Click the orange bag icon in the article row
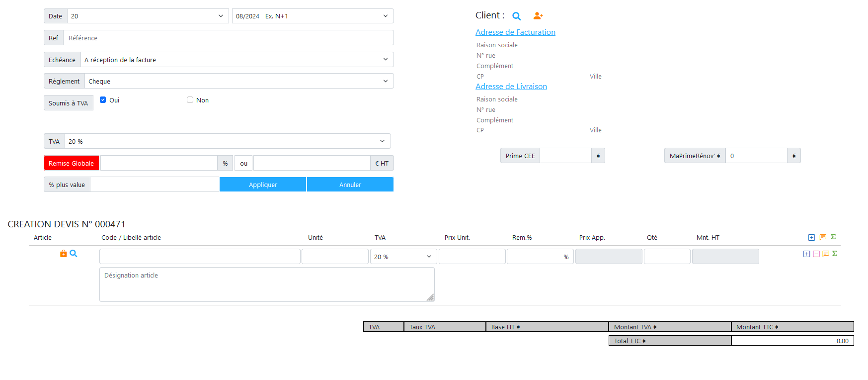The width and height of the screenshot is (868, 380). (63, 254)
